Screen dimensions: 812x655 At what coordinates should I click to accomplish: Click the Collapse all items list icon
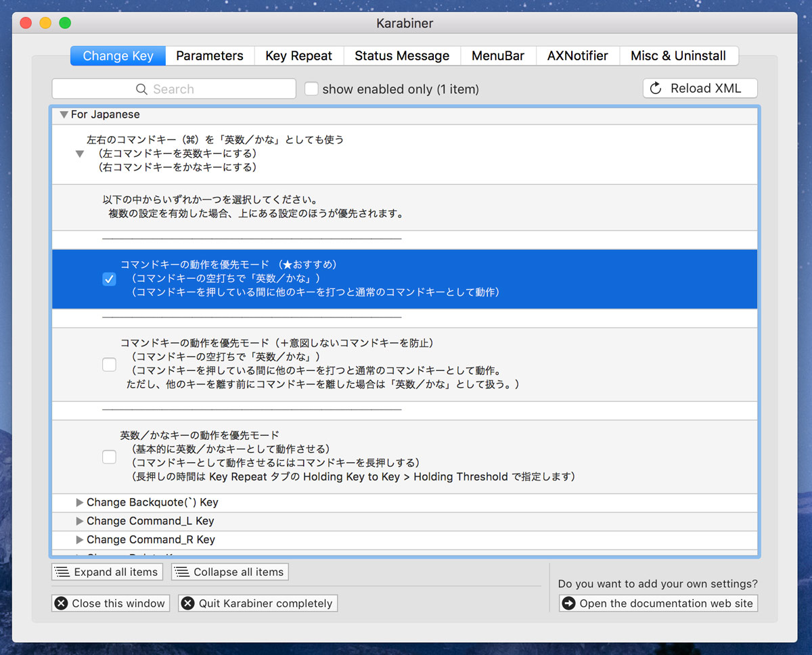[182, 572]
